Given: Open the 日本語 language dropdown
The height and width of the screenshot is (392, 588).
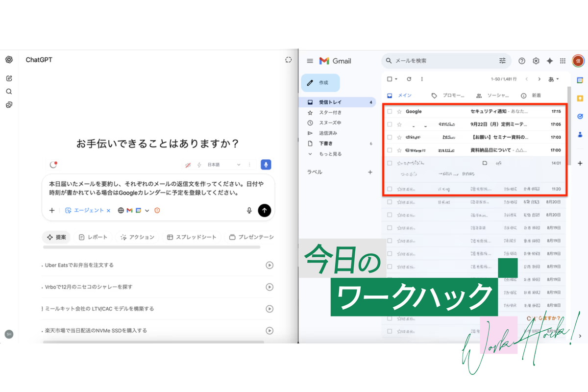Looking at the screenshot, I should click(224, 165).
